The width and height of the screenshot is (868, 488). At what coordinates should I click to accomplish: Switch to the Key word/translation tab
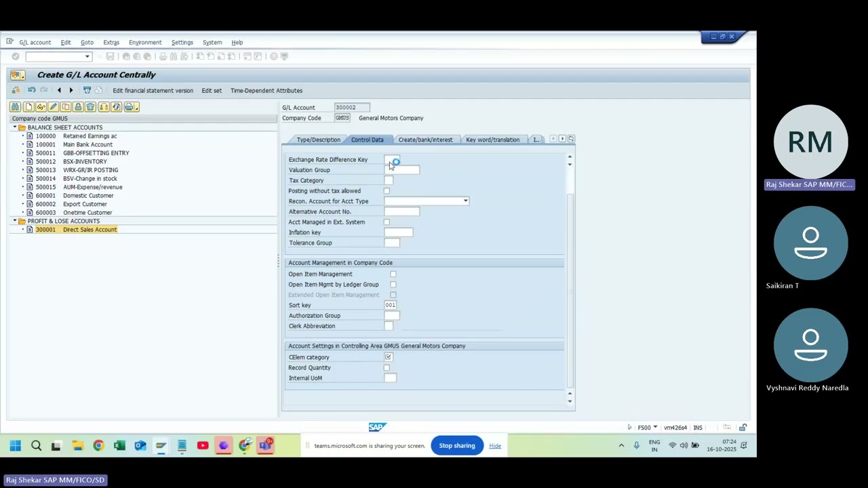pos(492,140)
